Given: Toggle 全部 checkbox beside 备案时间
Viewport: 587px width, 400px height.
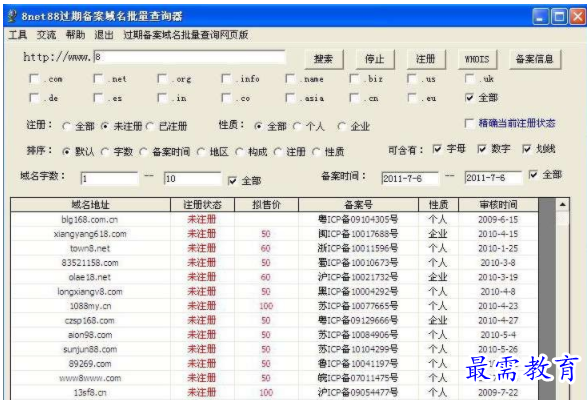Looking at the screenshot, I should click(533, 175).
